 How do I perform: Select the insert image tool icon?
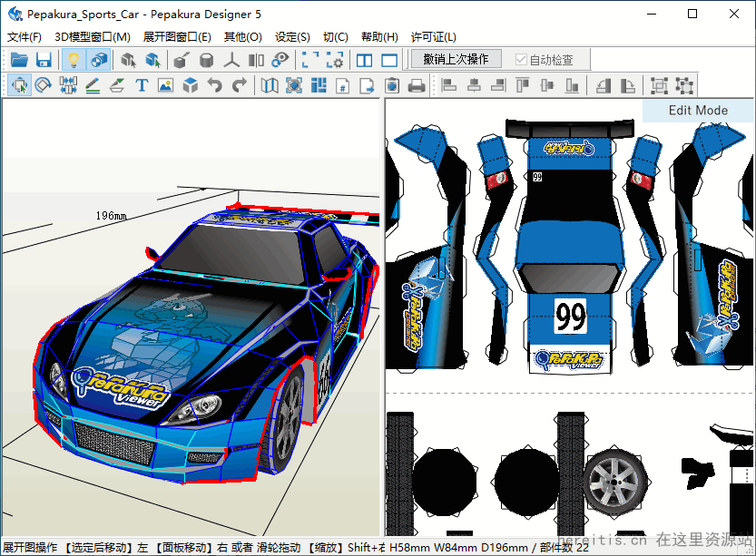click(x=165, y=86)
